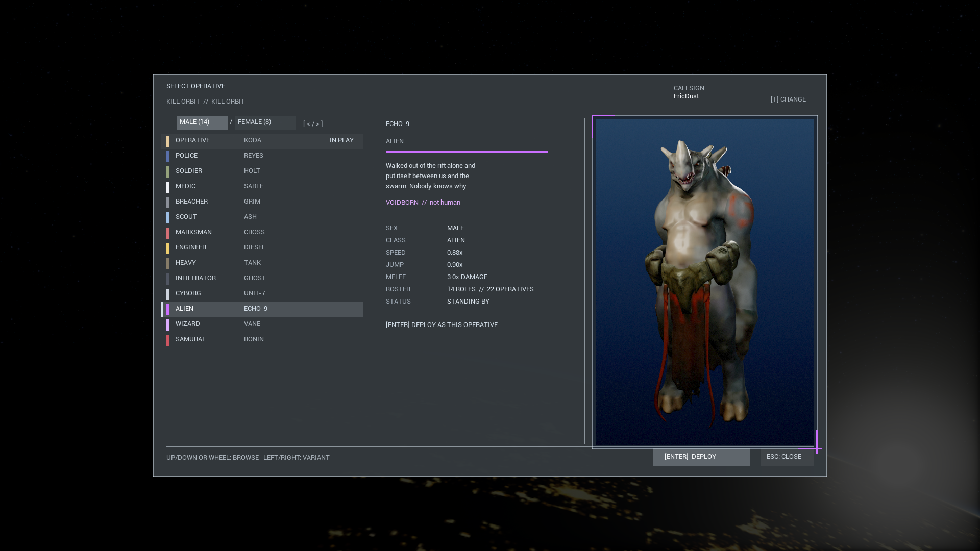Select the POLICE REYES row
The image size is (980, 551).
point(262,156)
